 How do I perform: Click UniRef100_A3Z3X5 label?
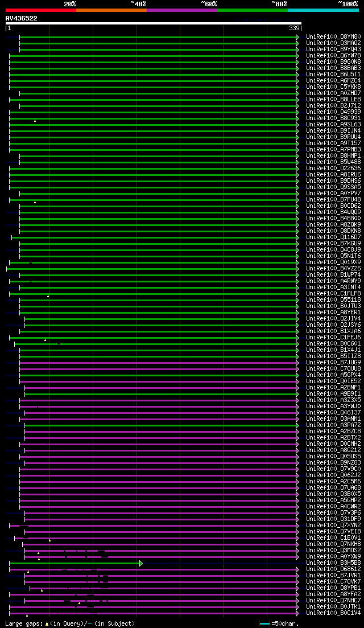pos(333,400)
